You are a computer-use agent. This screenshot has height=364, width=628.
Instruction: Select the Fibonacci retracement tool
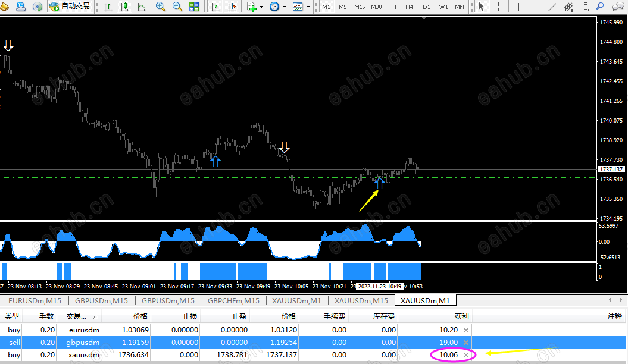585,7
